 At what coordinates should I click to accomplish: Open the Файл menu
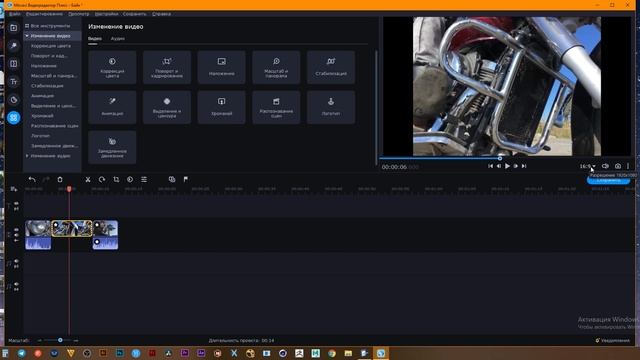[x=15, y=14]
